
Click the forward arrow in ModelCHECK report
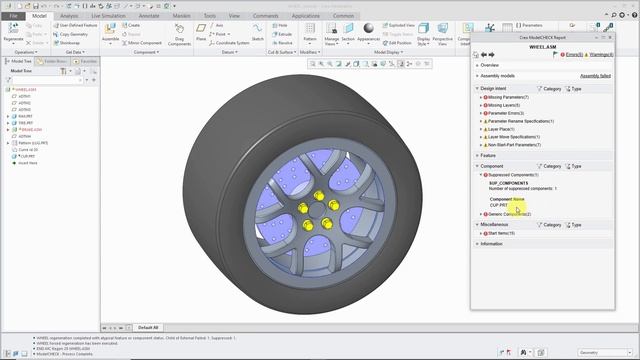[x=491, y=55]
